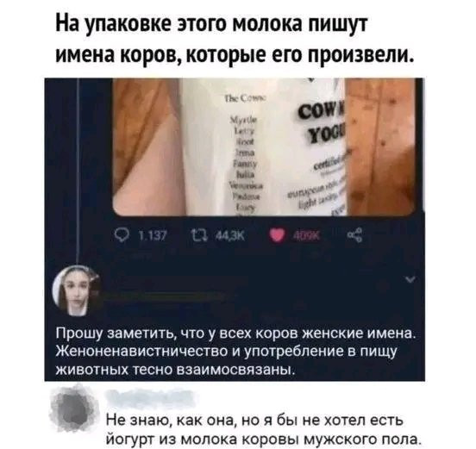Expand the tweet options chevron

coord(410,279)
